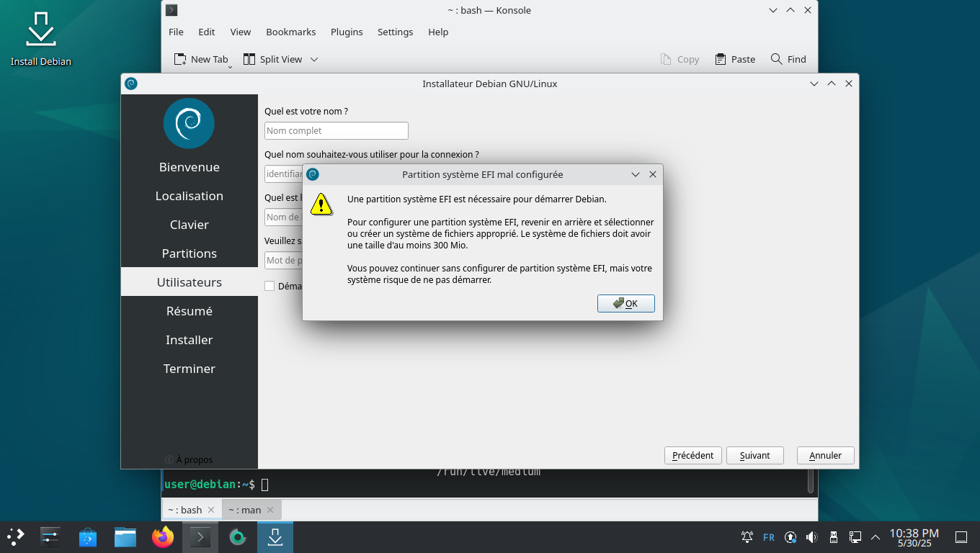Expand the New Tab dropdown arrow
The width and height of the screenshot is (980, 553).
[230, 66]
